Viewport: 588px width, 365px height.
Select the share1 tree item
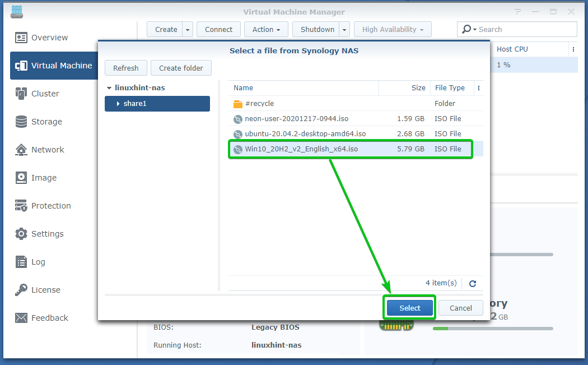(157, 104)
